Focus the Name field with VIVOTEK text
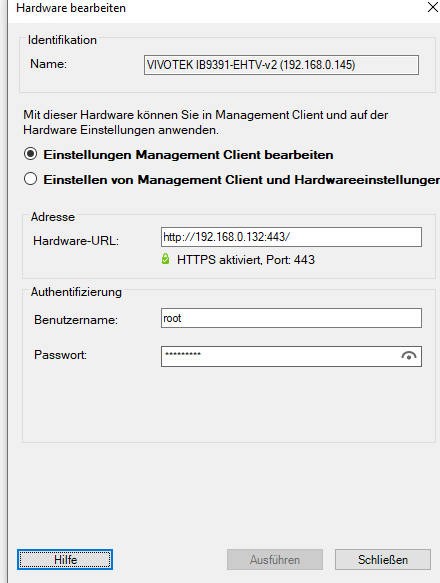440x583 pixels. pos(281,65)
